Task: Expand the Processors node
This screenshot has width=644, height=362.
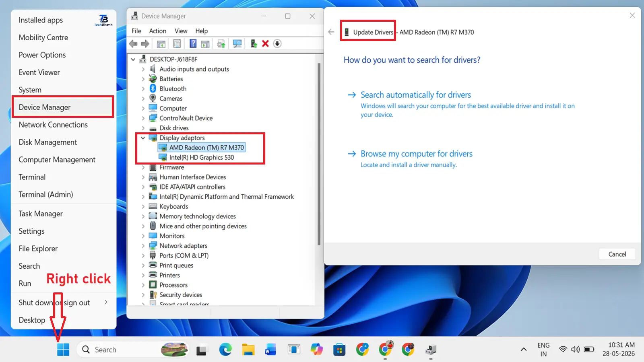Action: coord(143,285)
